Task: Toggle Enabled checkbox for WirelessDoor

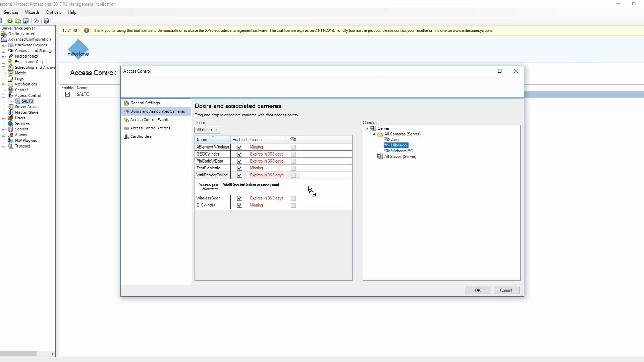Action: 239,198
